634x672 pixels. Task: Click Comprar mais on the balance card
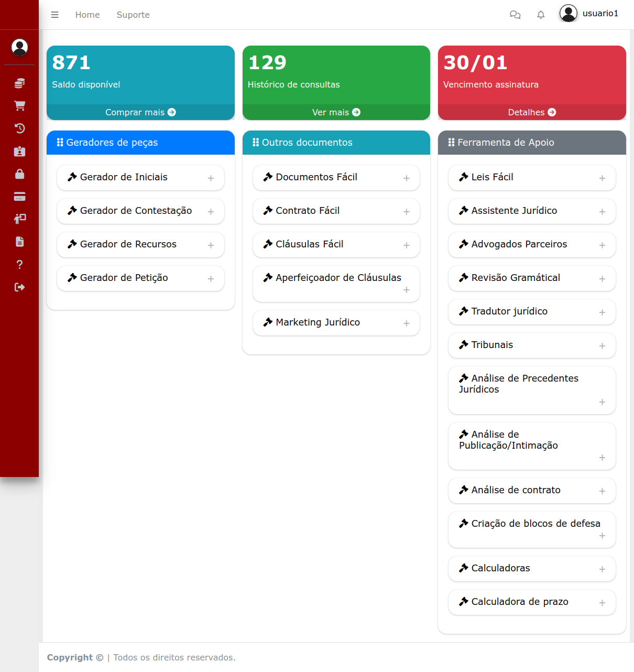tap(140, 112)
